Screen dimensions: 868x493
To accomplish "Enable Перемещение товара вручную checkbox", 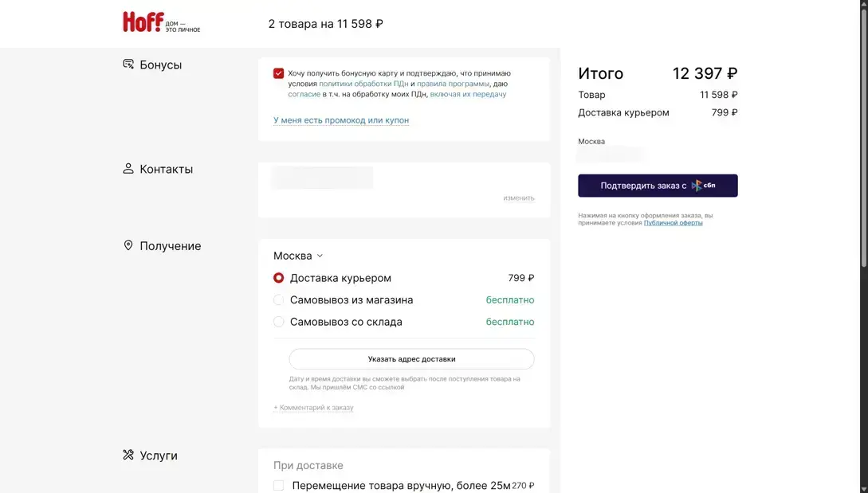I will 279,485.
